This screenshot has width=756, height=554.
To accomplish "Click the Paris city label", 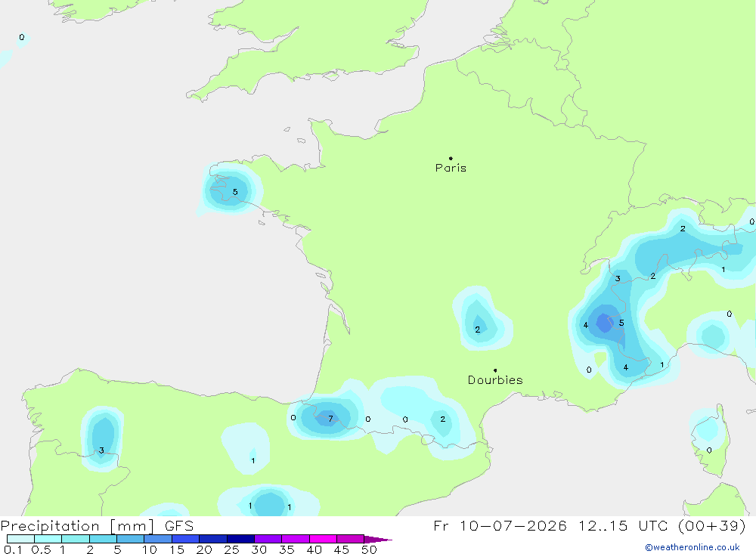I will pos(451,168).
